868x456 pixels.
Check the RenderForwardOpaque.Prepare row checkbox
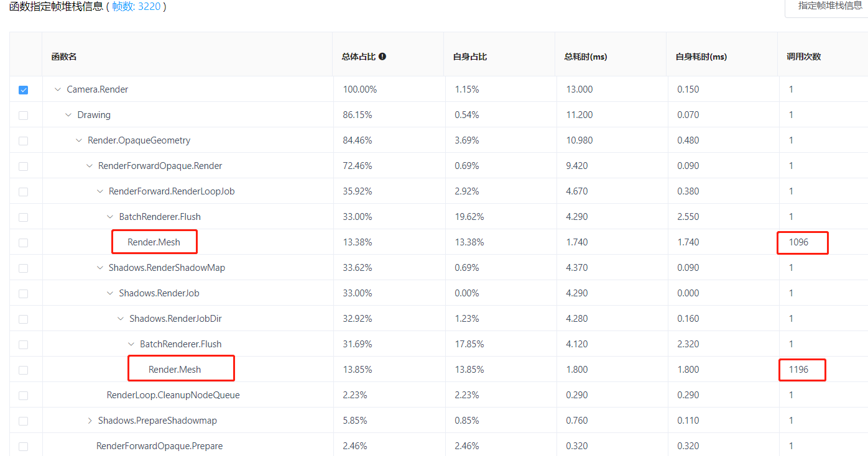tap(23, 446)
